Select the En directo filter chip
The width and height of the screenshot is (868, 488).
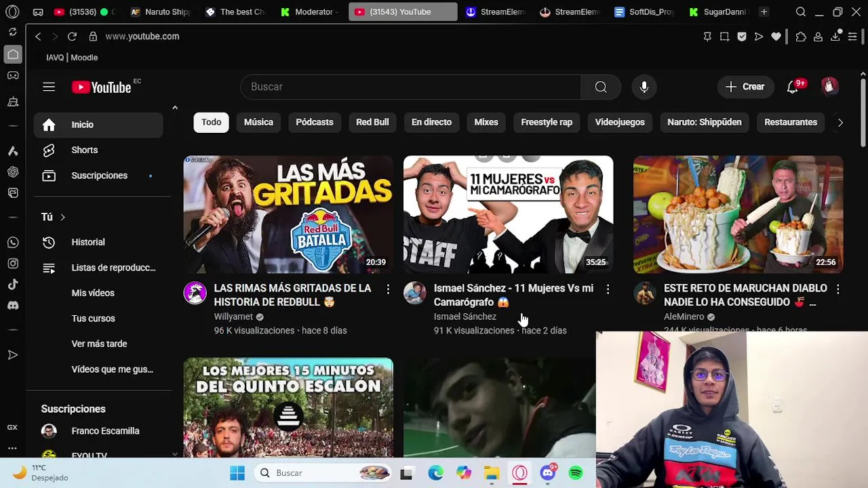(431, 122)
